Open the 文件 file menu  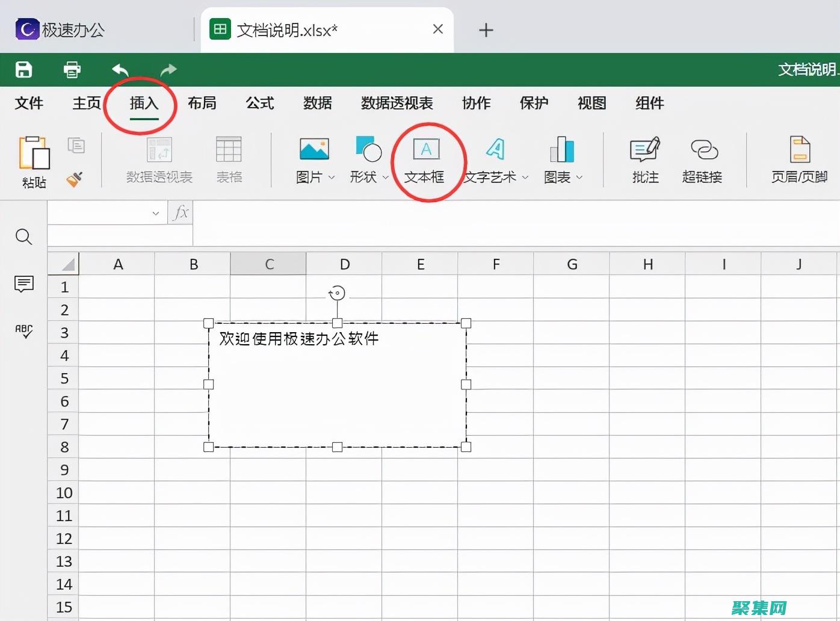(x=29, y=103)
